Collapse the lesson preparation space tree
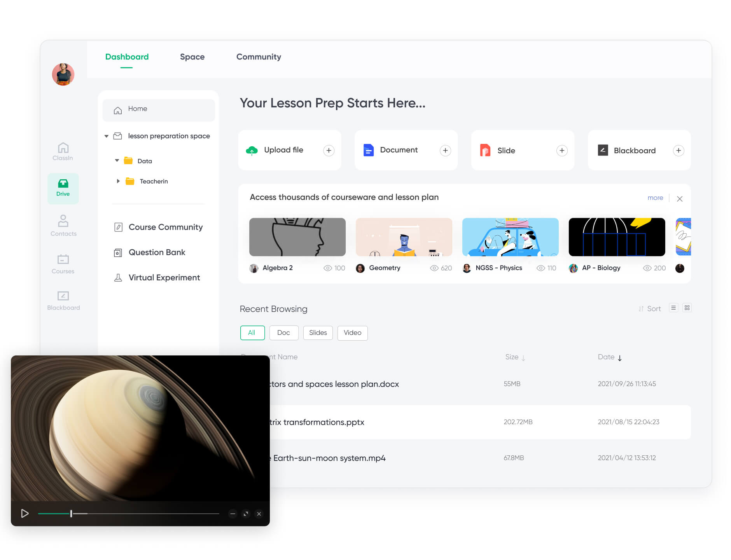This screenshot has width=731, height=560. click(107, 136)
